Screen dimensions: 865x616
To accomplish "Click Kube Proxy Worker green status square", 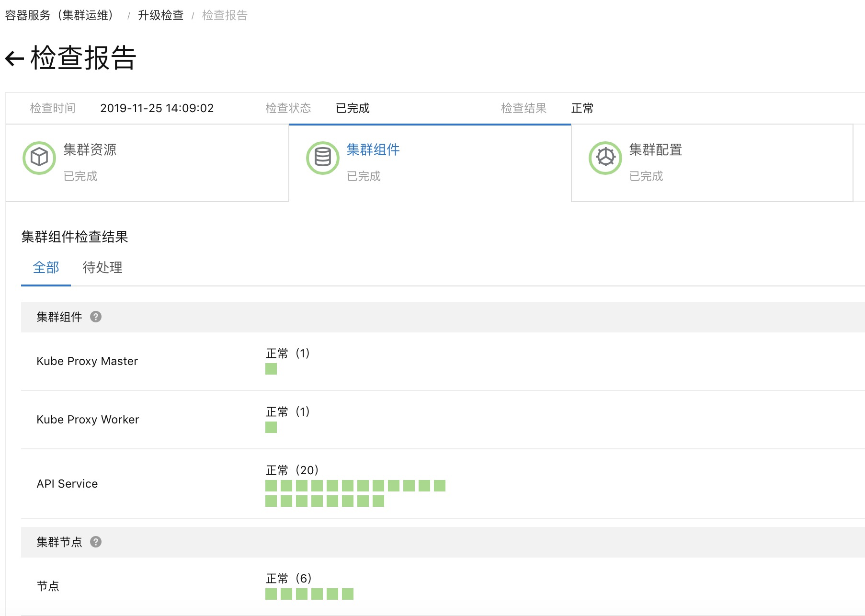I will [271, 427].
